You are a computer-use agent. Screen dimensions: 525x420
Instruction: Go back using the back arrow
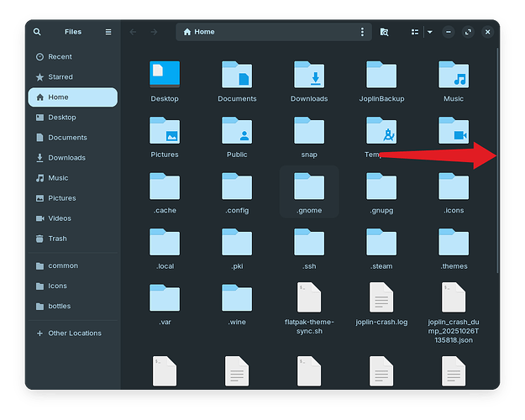pyautogui.click(x=133, y=32)
